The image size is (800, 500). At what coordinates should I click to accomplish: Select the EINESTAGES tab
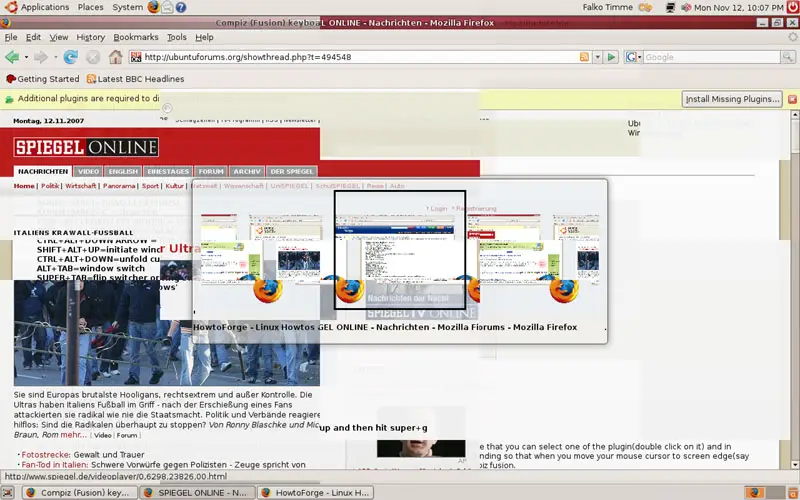pyautogui.click(x=168, y=171)
